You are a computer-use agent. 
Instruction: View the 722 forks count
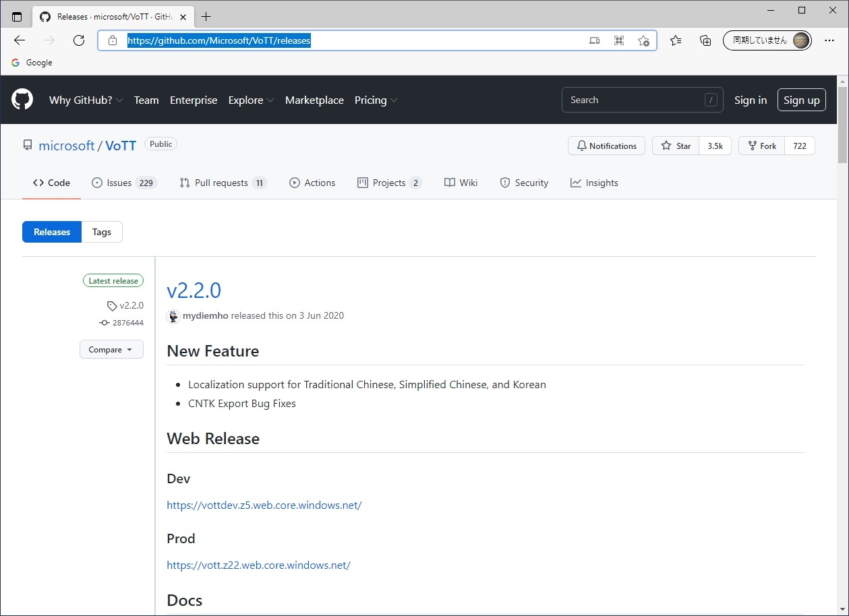800,146
